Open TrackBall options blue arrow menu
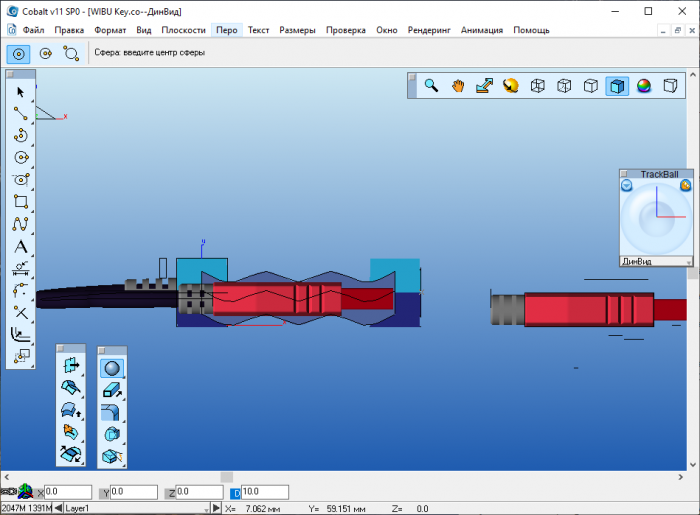 pos(627,185)
